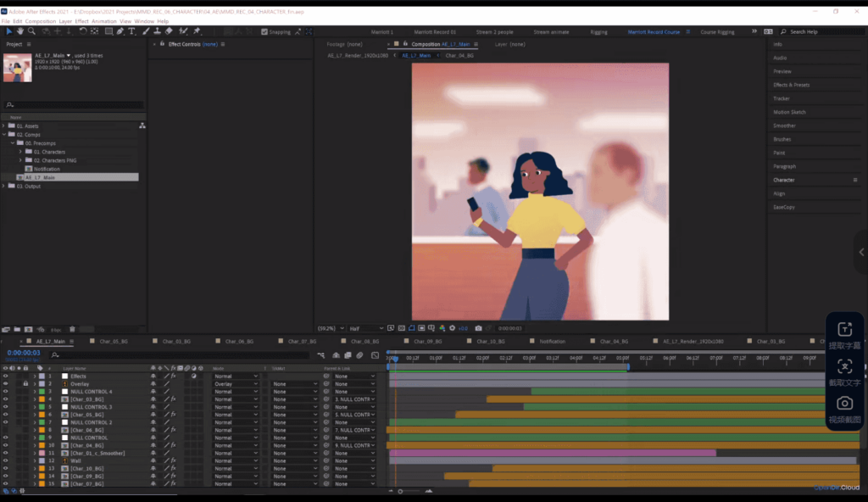Expand the 01. Assets folder
The height and width of the screenshot is (502, 868).
click(4, 126)
